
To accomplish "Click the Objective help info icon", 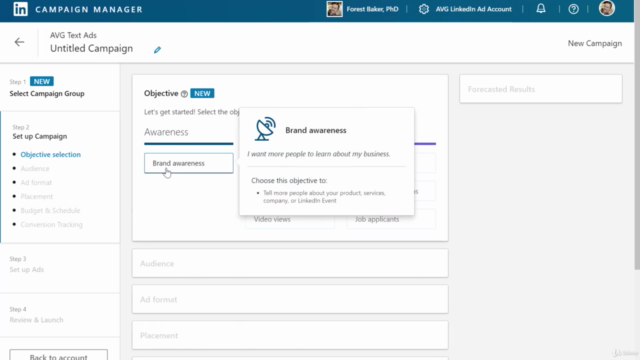I will pyautogui.click(x=184, y=94).
